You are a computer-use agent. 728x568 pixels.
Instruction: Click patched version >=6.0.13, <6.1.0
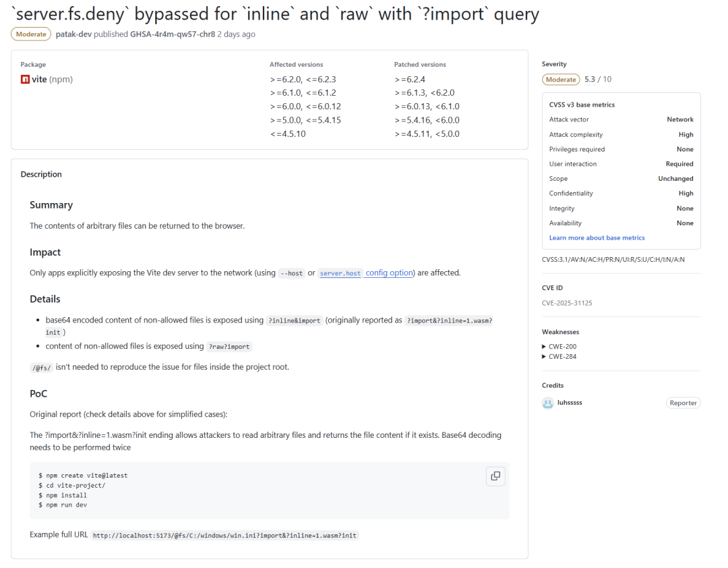pyautogui.click(x=427, y=107)
